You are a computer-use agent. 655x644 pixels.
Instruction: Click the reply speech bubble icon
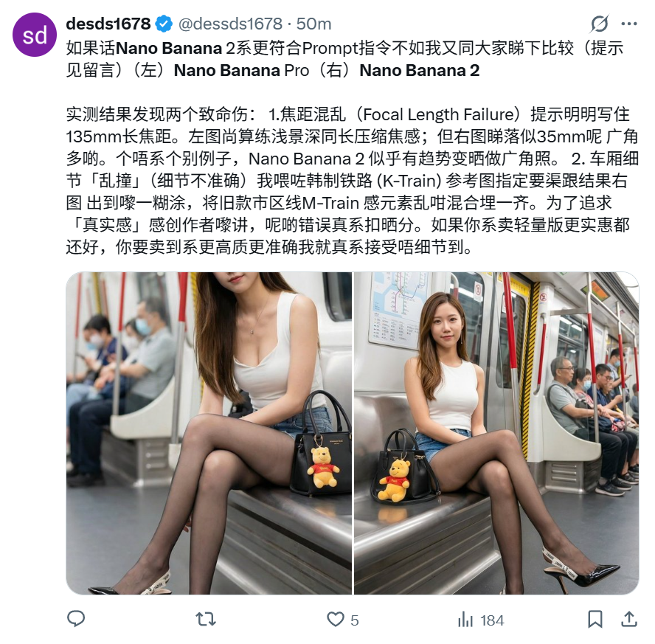[76, 619]
